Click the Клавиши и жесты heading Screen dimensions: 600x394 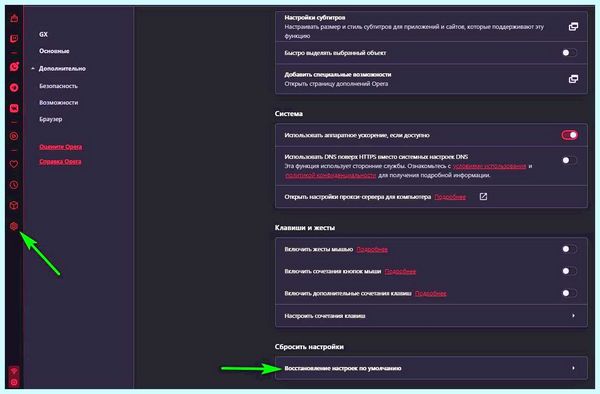(x=305, y=228)
